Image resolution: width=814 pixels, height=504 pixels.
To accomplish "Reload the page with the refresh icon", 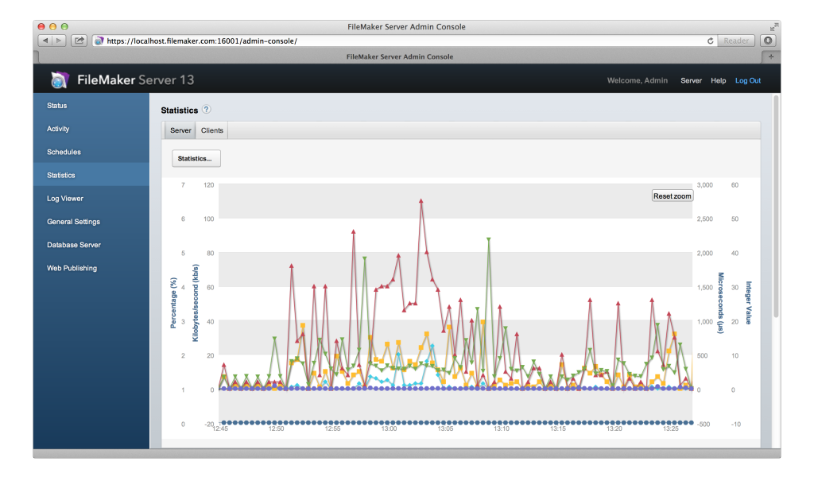I will (x=710, y=41).
